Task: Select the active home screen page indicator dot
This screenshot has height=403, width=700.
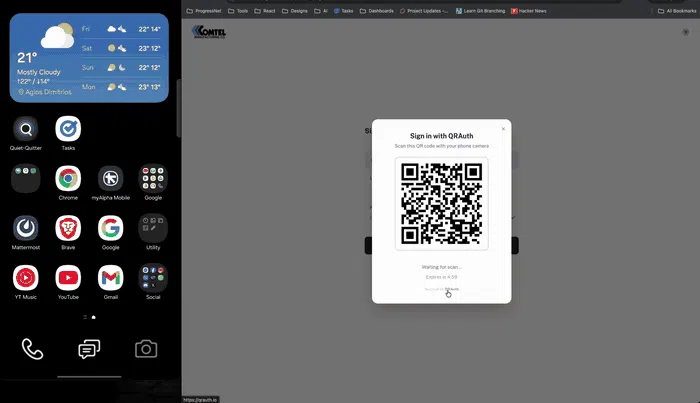Action: pos(93,317)
